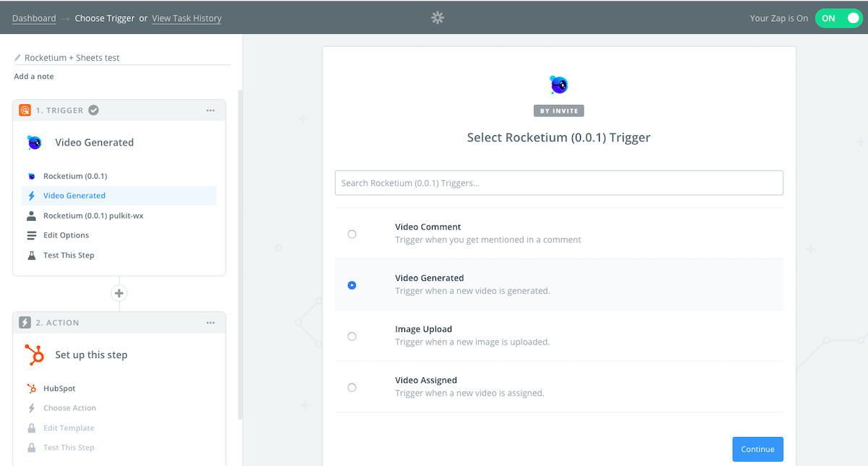Click the sidebar vertical scrollbar

pyautogui.click(x=241, y=253)
